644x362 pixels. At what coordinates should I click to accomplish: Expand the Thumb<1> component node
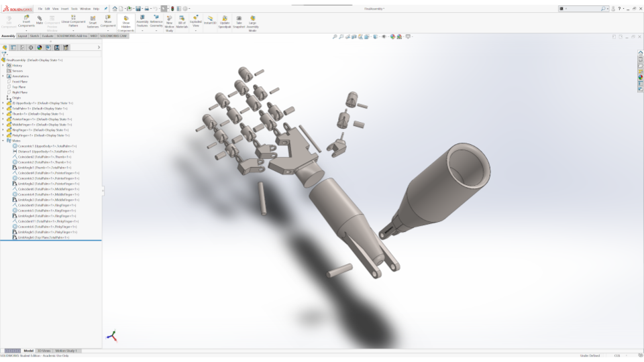click(x=3, y=114)
